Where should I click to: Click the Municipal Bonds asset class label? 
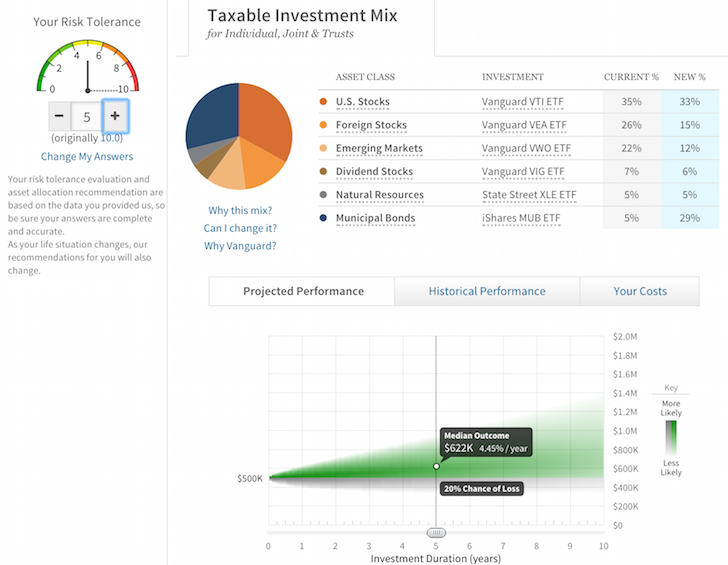point(375,218)
